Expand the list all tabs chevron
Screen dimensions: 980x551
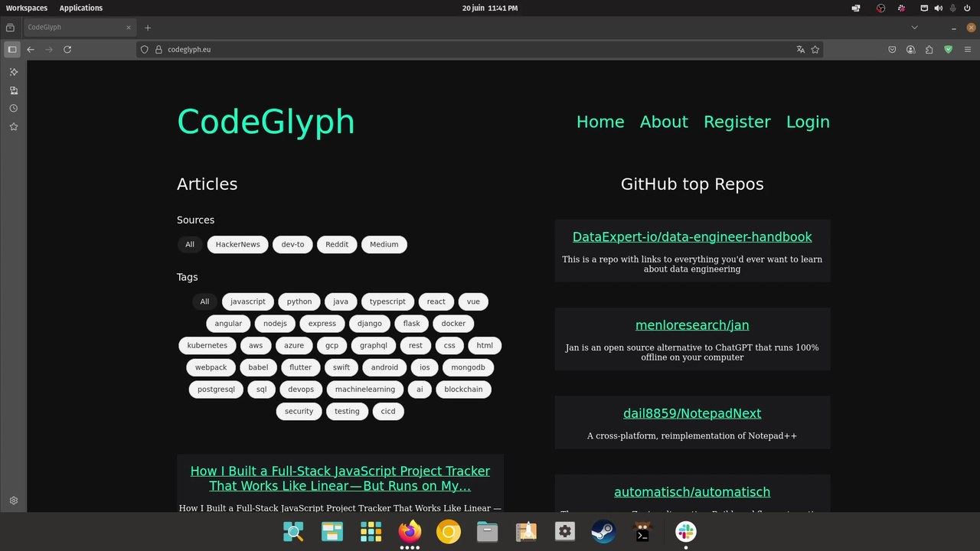(x=914, y=28)
